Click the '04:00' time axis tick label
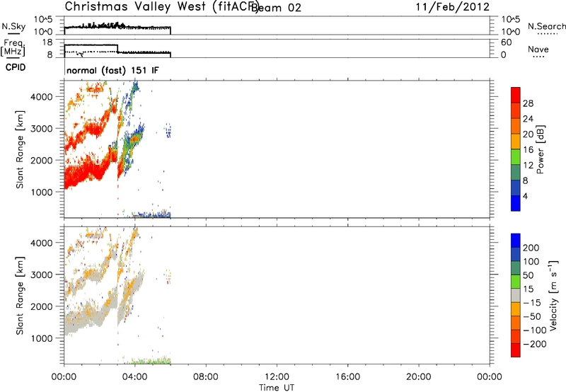This screenshot has width=566, height=392. [x=135, y=377]
